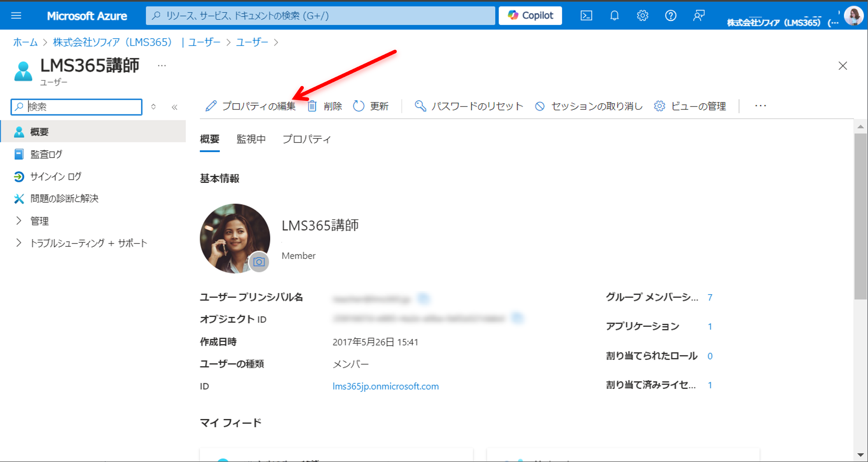The image size is (868, 462).
Task: Open the lms365jp.onmicrosoft.com link
Action: click(385, 386)
